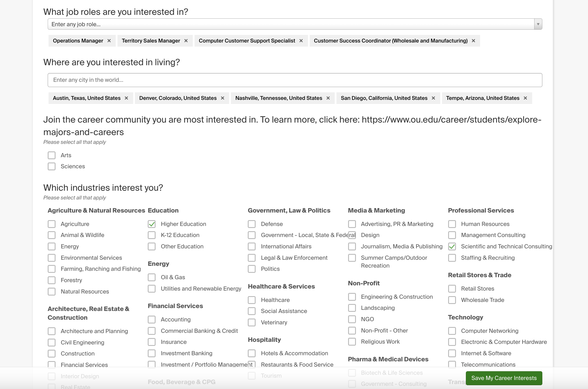Tick Oil & Gas checkbox
Viewport: 588px width, 389px height.
[152, 277]
